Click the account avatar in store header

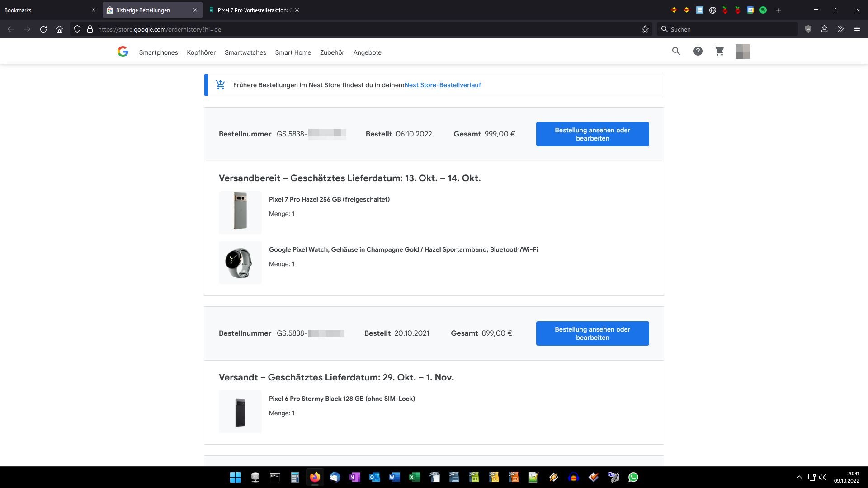point(742,52)
